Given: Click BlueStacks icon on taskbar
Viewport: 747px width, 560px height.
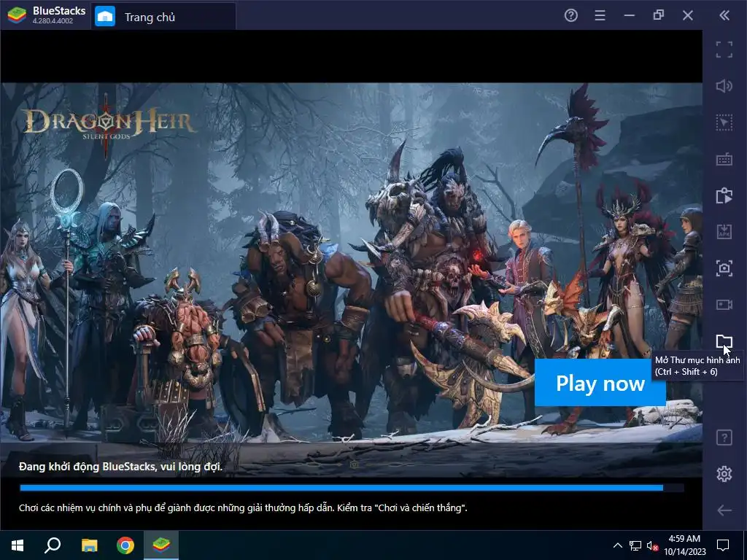Looking at the screenshot, I should (x=161, y=545).
